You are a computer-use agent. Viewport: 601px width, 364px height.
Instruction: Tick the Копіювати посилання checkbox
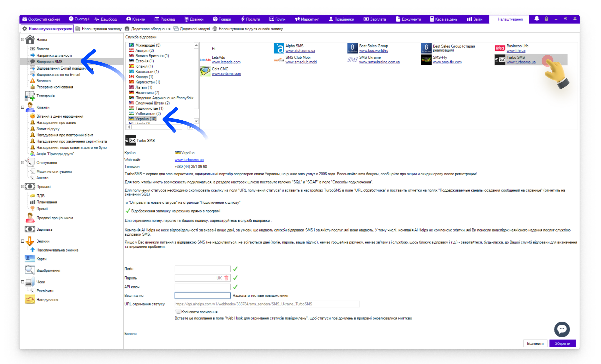pyautogui.click(x=178, y=312)
